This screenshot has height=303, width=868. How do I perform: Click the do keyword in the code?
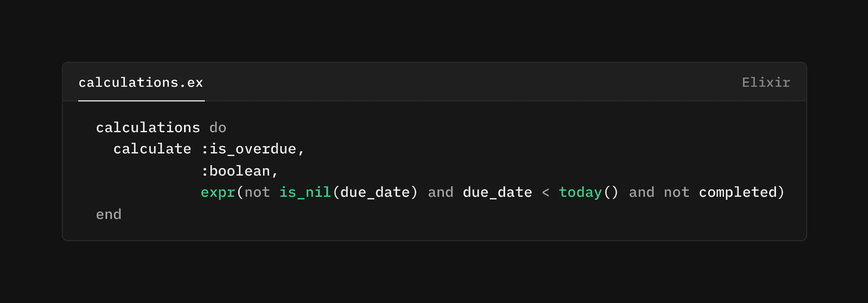coord(217,127)
